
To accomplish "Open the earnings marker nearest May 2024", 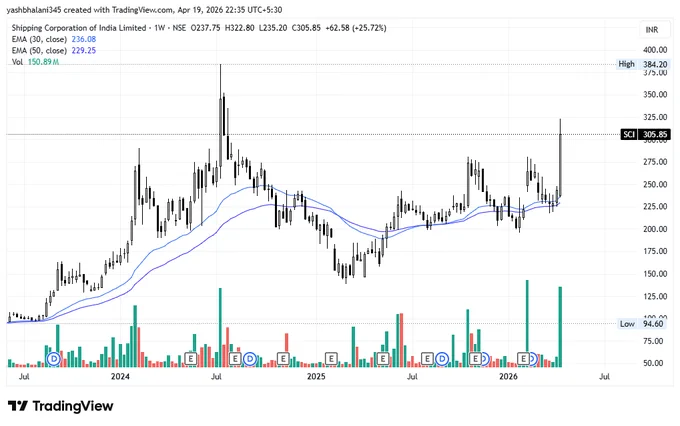I will tap(191, 359).
